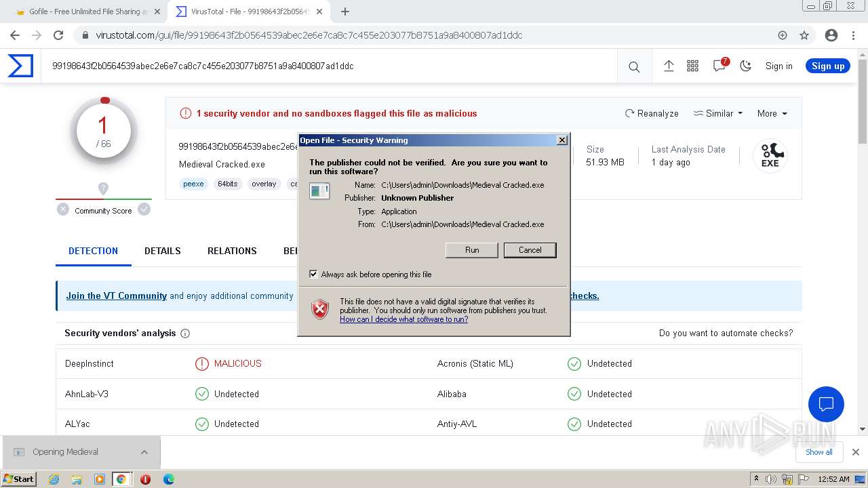Open Join the VT Community link

click(x=116, y=296)
